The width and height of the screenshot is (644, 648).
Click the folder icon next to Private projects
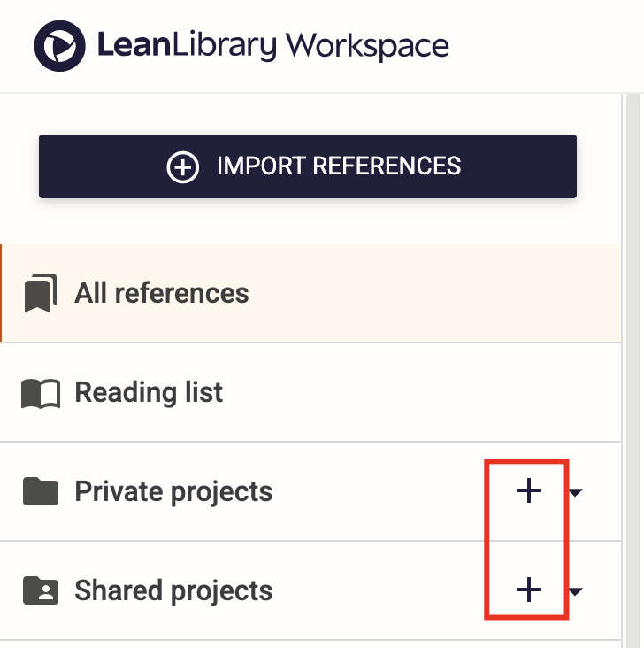coord(41,491)
